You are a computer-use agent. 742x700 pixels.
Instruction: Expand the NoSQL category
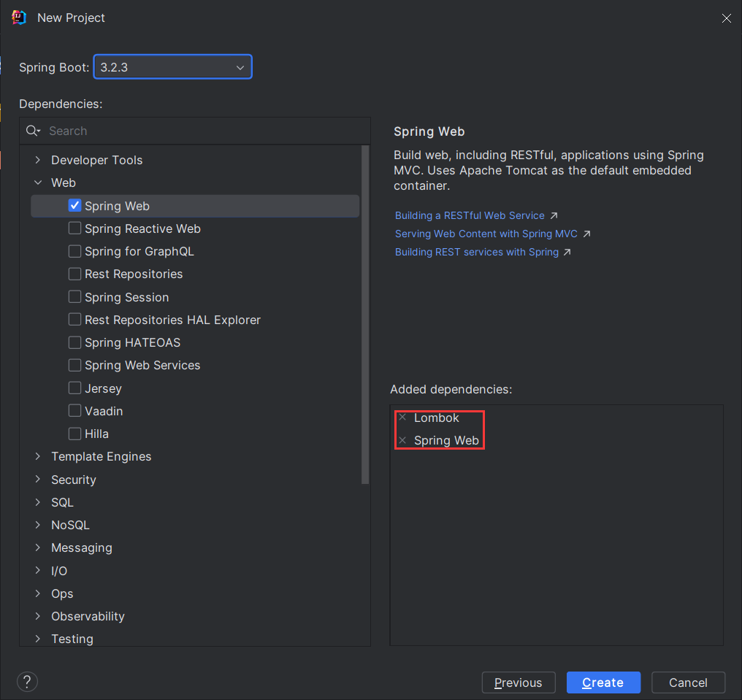pyautogui.click(x=38, y=525)
